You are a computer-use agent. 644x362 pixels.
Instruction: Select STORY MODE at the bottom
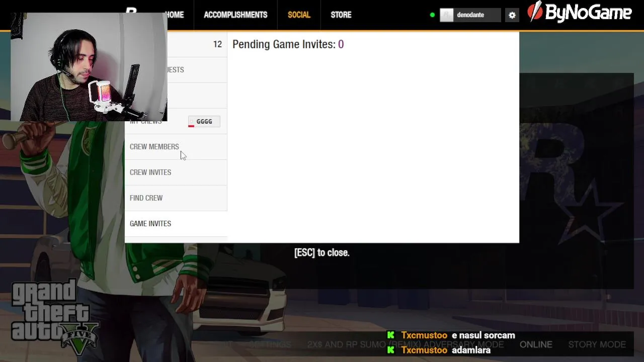[x=597, y=344]
